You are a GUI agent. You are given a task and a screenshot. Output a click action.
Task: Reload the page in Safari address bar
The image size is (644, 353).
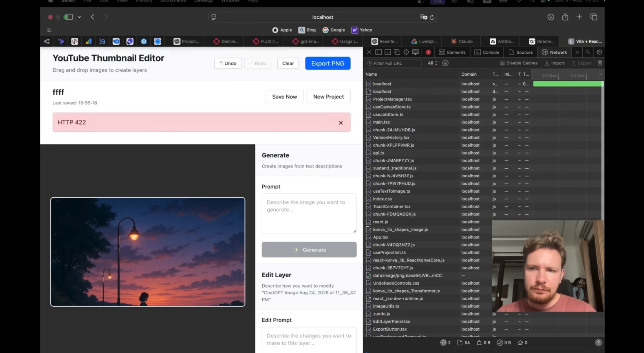coord(432,17)
